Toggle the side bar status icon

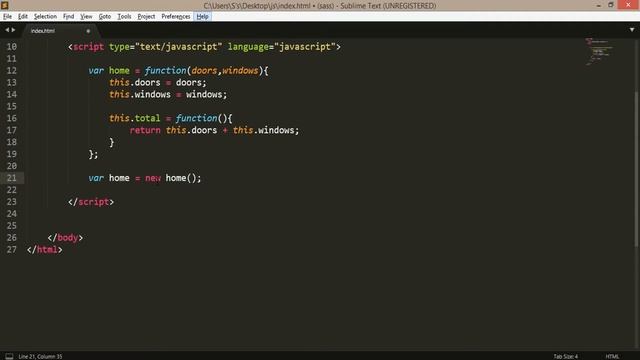point(9,356)
